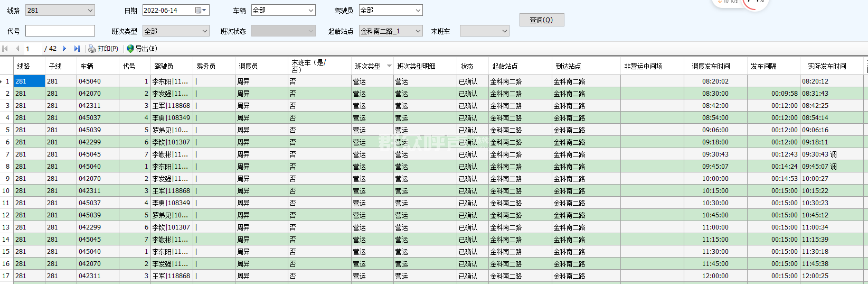Image resolution: width=868 pixels, height=284 pixels.
Task: Click the 查询(Q) query button
Action: click(541, 20)
